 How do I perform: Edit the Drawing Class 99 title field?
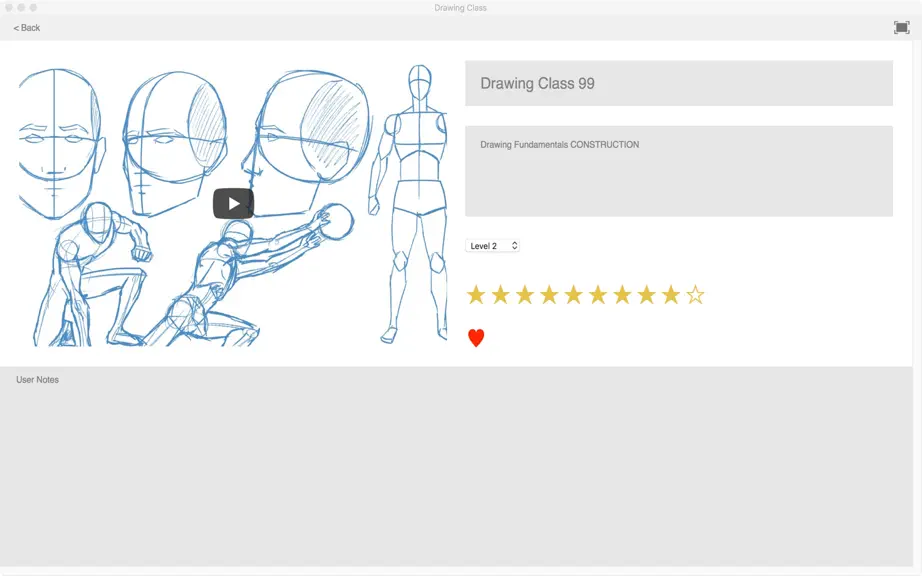(x=679, y=83)
